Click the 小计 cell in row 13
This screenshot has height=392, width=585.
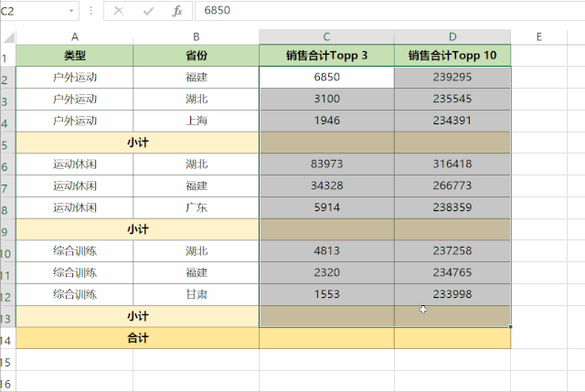[x=138, y=316]
